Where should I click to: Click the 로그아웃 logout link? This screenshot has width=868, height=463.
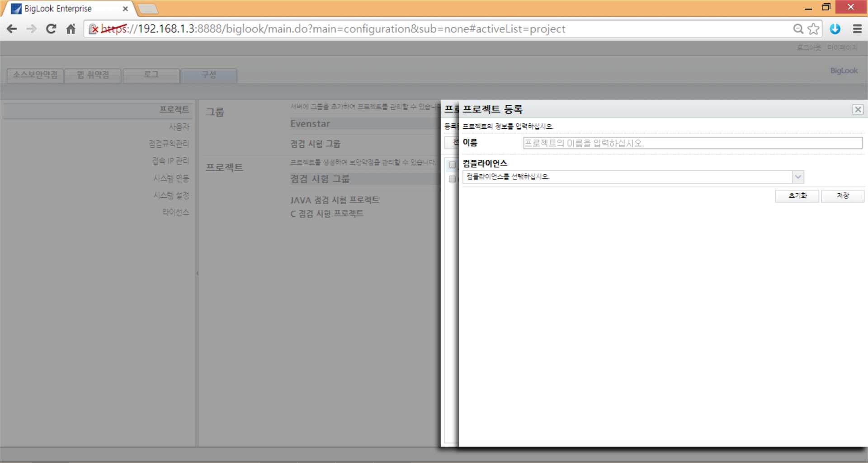pyautogui.click(x=808, y=47)
